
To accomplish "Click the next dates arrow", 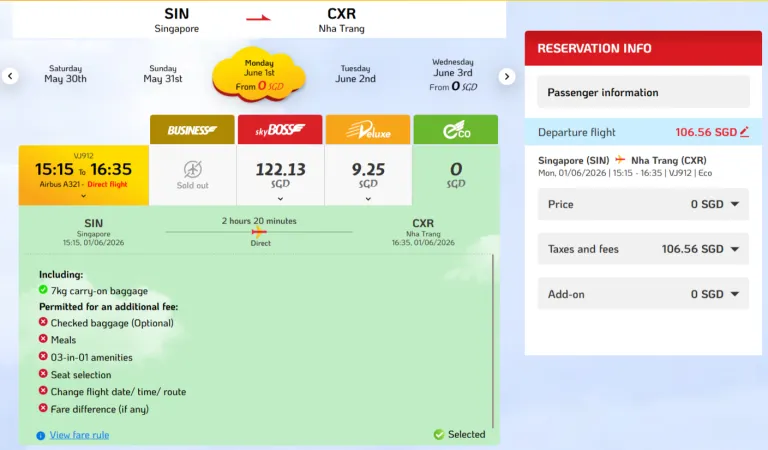I will coord(507,76).
